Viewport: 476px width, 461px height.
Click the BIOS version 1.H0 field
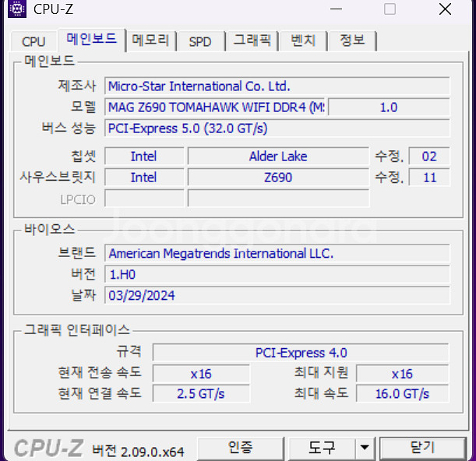point(277,274)
